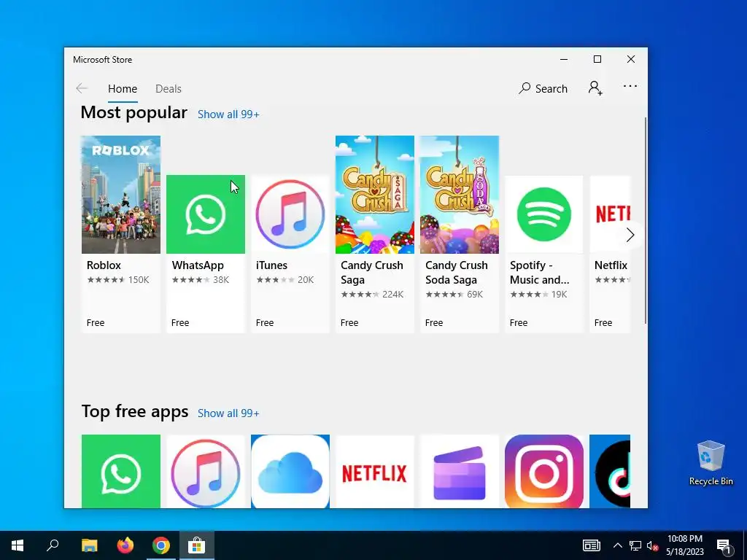
Task: Click the Netflix title under Most popular
Action: coord(611,265)
